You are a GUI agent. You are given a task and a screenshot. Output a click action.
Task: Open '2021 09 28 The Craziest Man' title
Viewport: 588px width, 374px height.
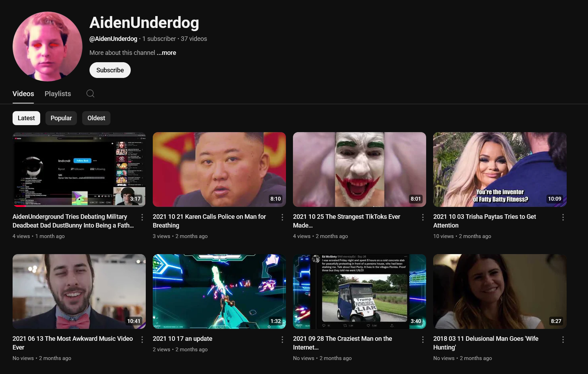(x=343, y=343)
